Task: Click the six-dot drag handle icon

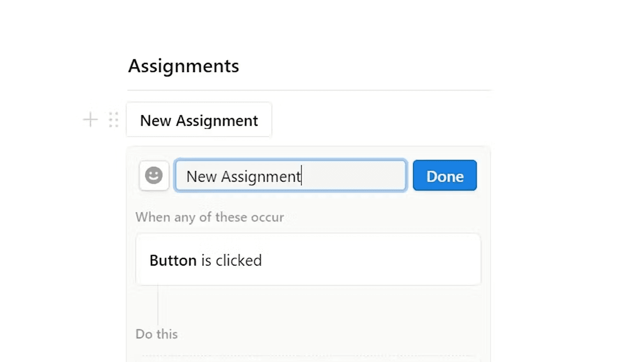Action: pos(114,120)
